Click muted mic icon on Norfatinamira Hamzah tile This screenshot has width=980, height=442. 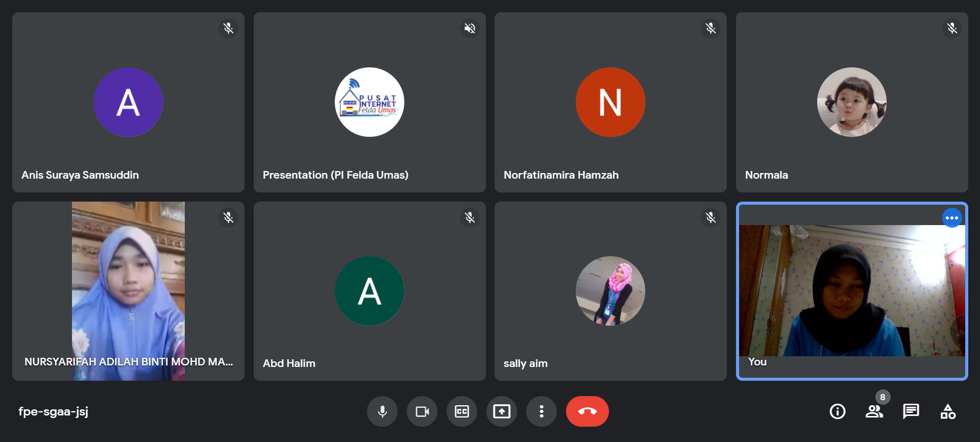tap(710, 28)
